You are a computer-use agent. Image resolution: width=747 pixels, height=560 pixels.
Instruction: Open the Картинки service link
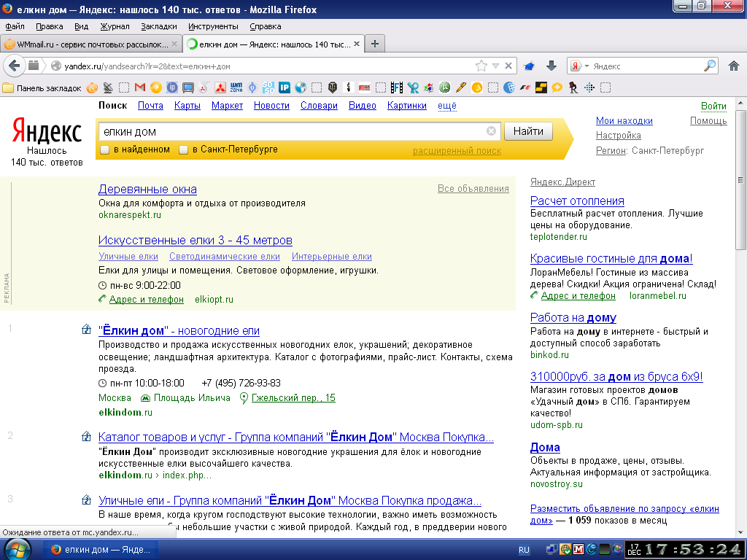pyautogui.click(x=406, y=106)
